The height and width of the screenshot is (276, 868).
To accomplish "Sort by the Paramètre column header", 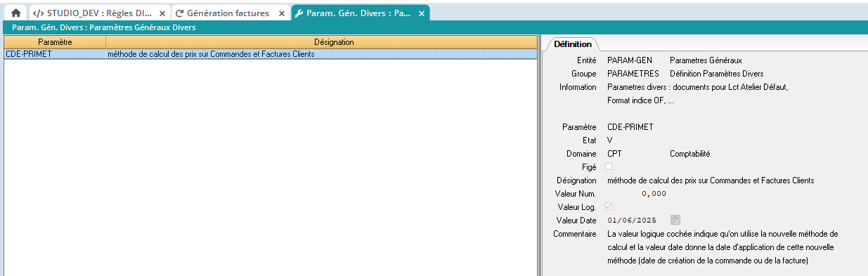I will pyautogui.click(x=55, y=42).
